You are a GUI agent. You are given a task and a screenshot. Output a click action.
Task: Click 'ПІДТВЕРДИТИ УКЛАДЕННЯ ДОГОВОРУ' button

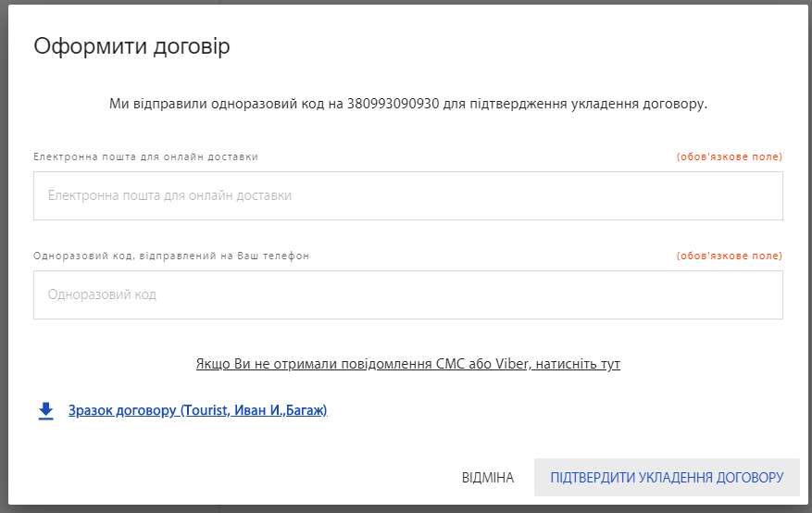(x=667, y=478)
